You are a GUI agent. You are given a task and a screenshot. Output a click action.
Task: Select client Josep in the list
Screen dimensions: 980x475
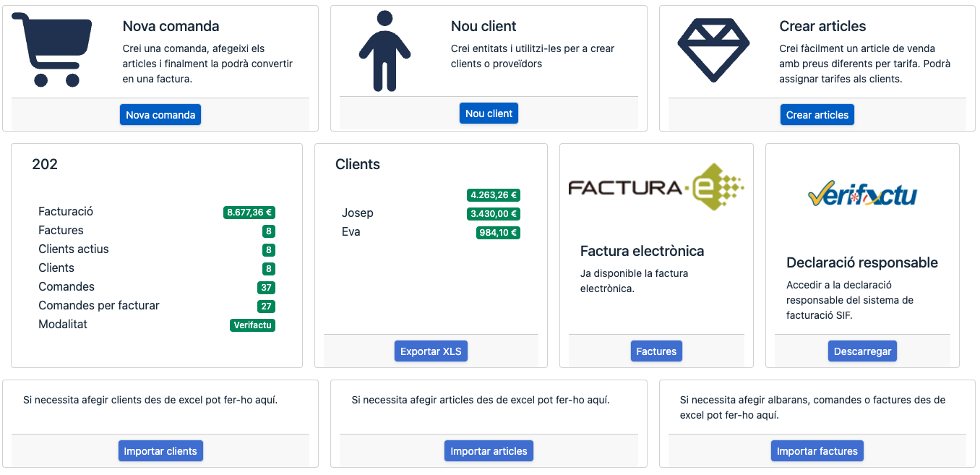[x=358, y=213]
